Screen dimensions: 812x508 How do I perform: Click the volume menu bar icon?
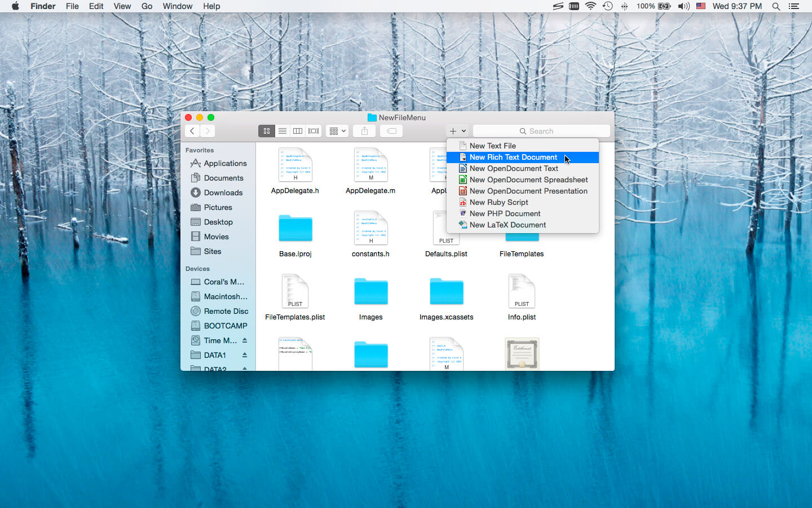pyautogui.click(x=683, y=6)
